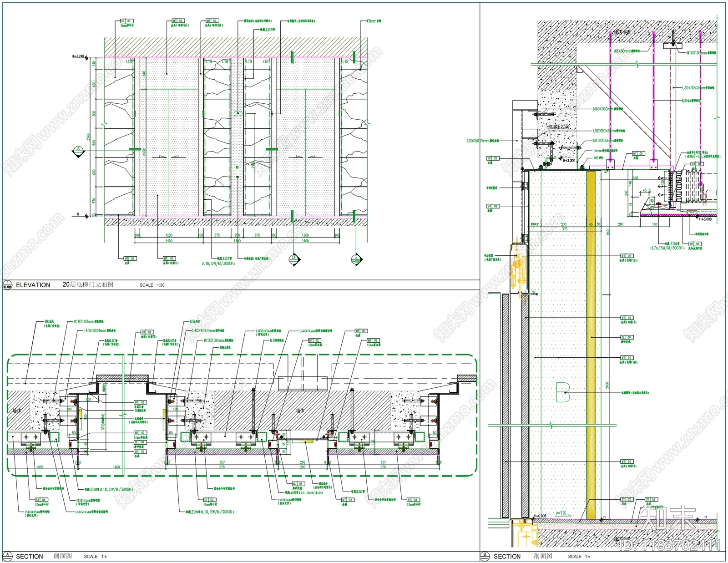
Task: Click the 混凝土过梁 concrete lintel label
Action: 559,127
